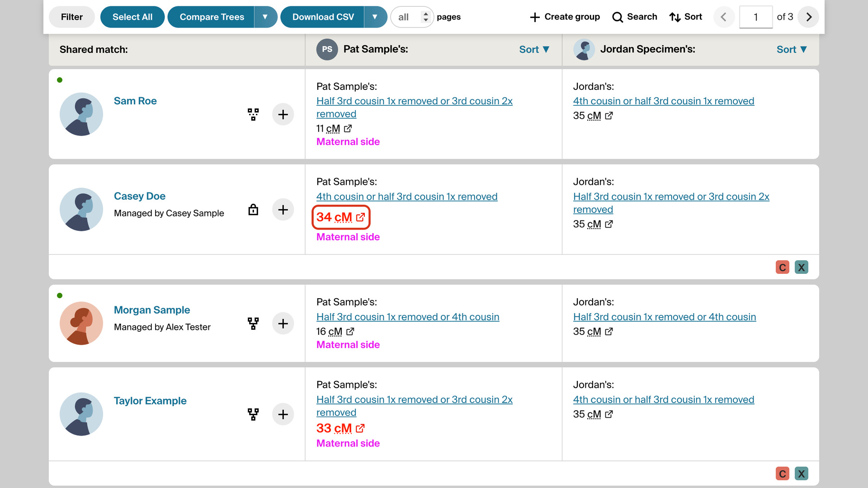
Task: Click Morgan Sample's avatar thumbnail
Action: tap(81, 324)
